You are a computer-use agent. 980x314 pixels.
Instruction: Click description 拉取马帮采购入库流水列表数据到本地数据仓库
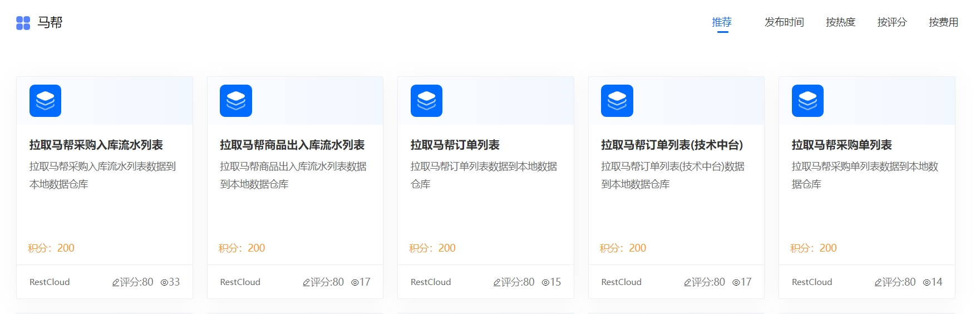pos(103,175)
